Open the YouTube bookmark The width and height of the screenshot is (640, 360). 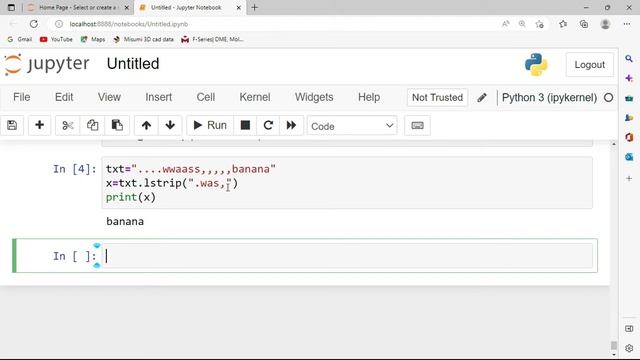tap(56, 39)
